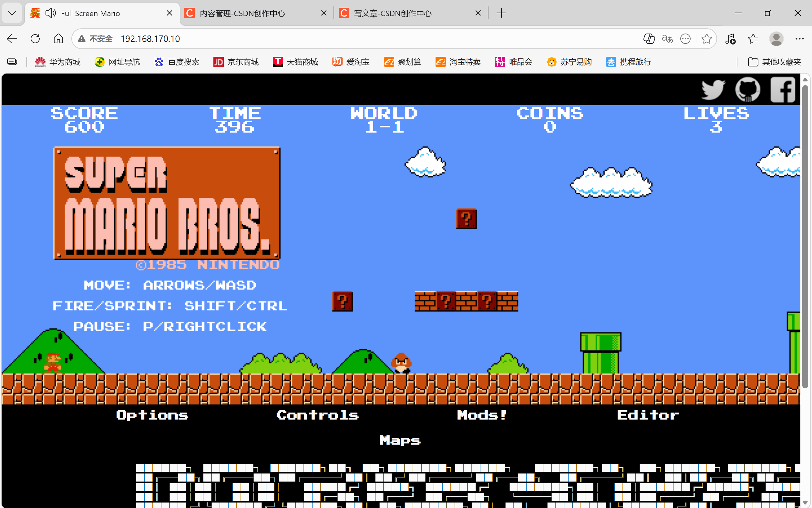Open the Options game menu
812x508 pixels.
tap(152, 415)
